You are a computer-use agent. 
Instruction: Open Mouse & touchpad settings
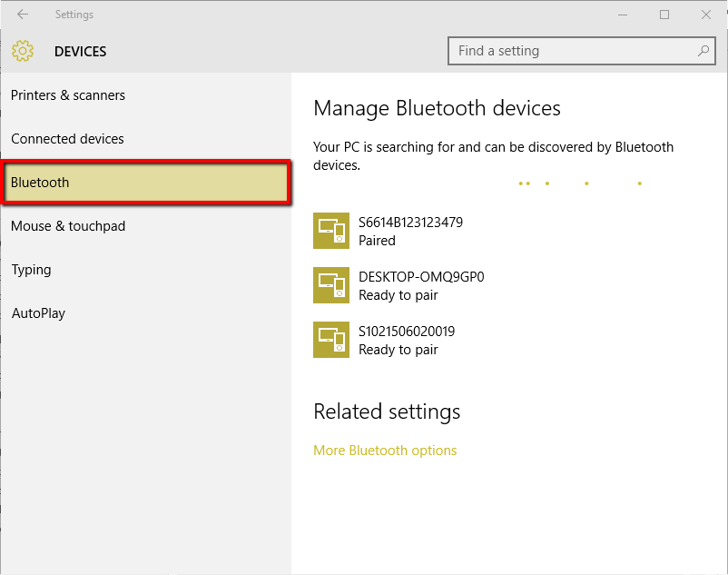(68, 226)
